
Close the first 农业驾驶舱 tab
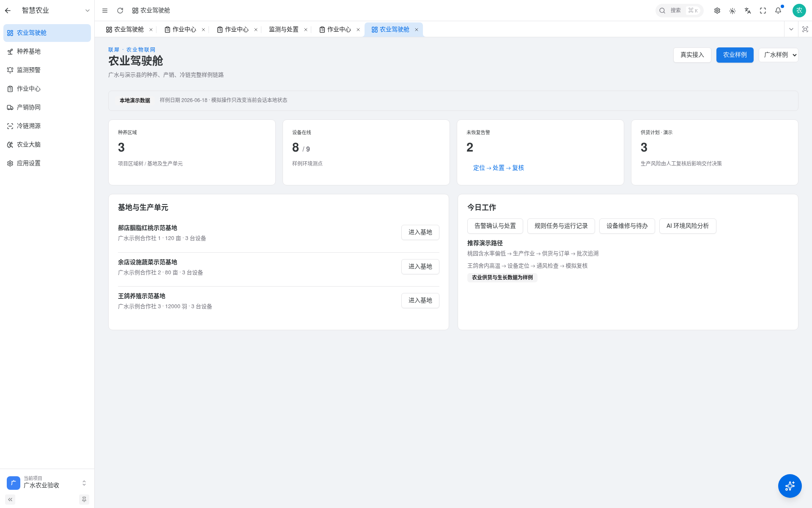151,30
